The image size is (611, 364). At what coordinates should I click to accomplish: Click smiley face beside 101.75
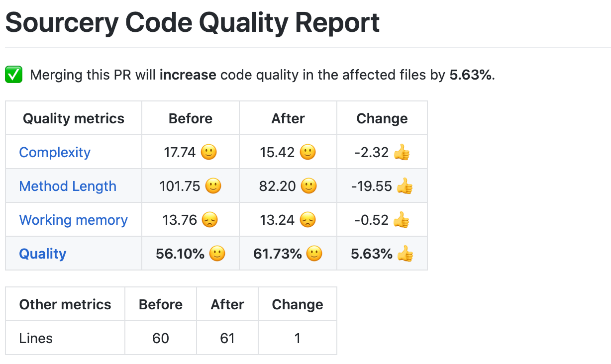(213, 186)
